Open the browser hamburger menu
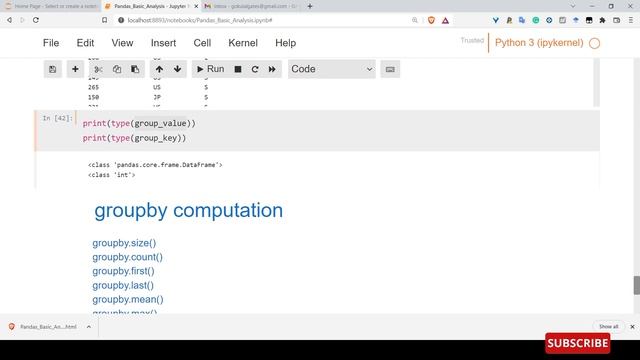Viewport: 640px width, 360px height. (631, 20)
